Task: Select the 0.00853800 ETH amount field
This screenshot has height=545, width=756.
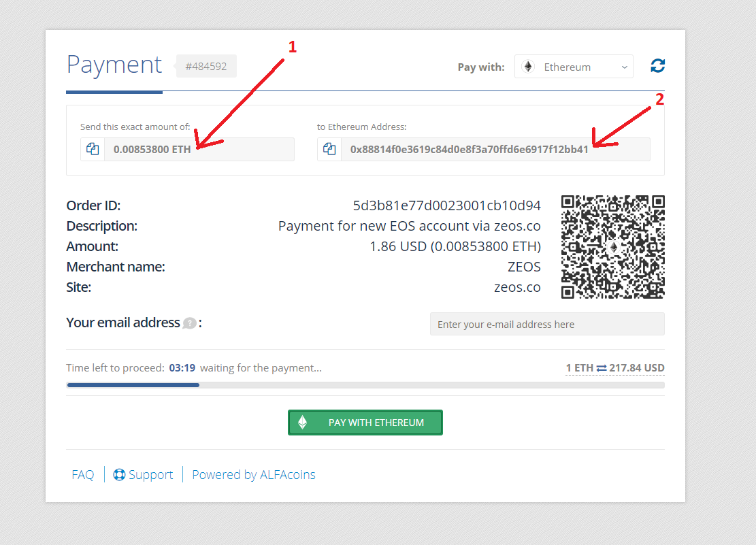Action: 199,149
